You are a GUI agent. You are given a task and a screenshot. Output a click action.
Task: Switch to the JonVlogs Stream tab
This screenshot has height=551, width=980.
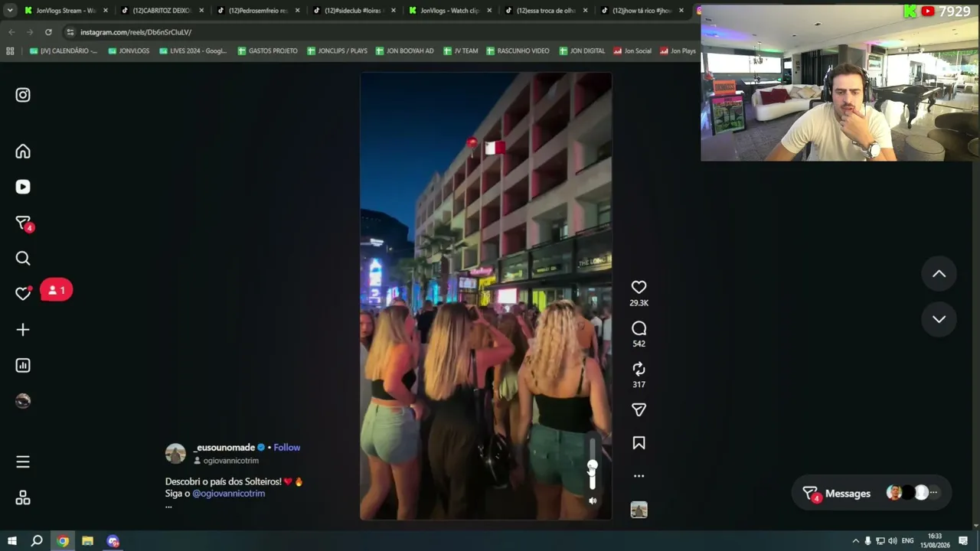67,11
